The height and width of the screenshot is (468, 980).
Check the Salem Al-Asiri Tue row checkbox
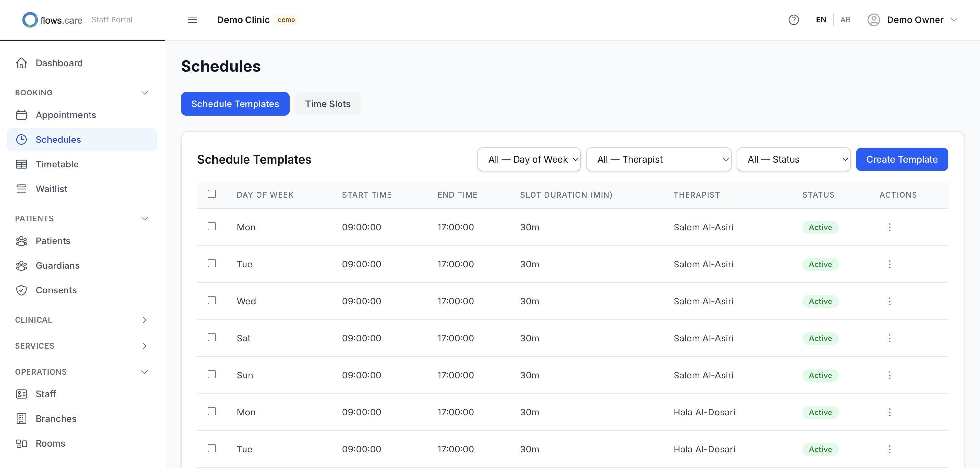click(x=212, y=263)
